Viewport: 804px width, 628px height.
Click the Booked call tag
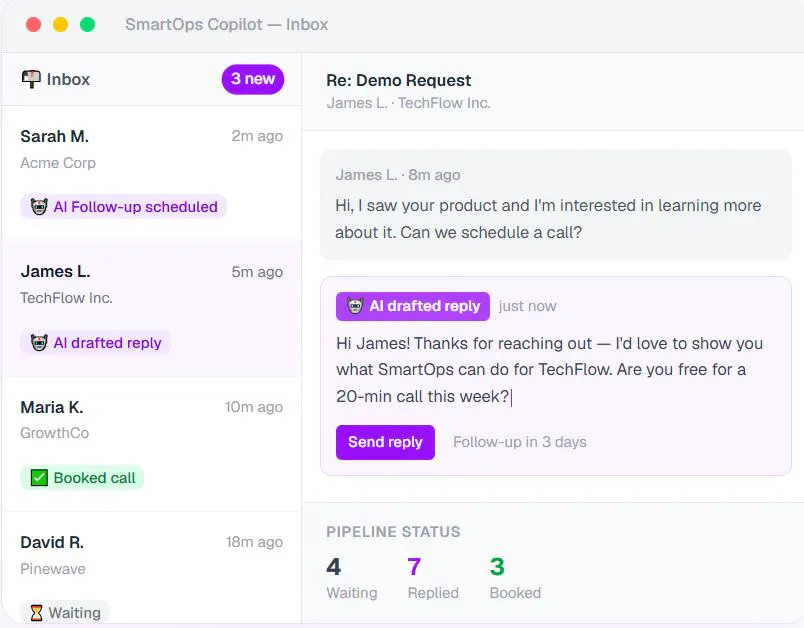(x=82, y=478)
